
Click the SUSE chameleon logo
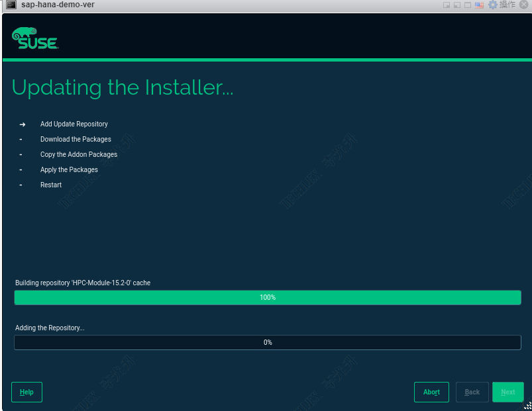tap(35, 38)
